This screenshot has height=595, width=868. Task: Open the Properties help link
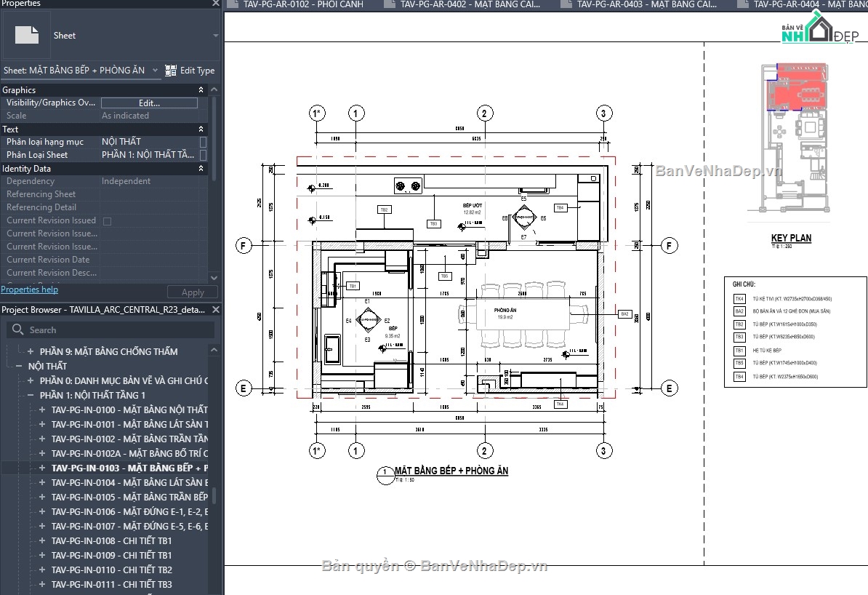(29, 289)
